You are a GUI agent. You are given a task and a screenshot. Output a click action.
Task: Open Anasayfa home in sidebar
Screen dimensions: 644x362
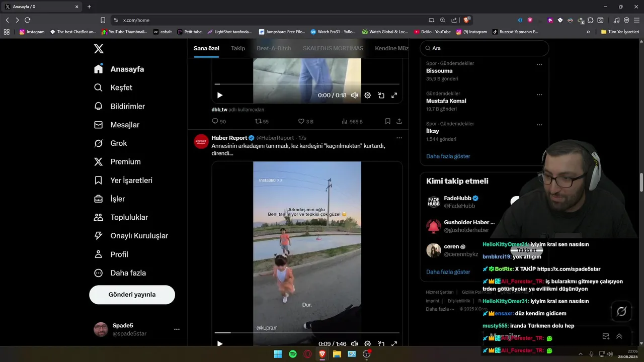coord(119,69)
